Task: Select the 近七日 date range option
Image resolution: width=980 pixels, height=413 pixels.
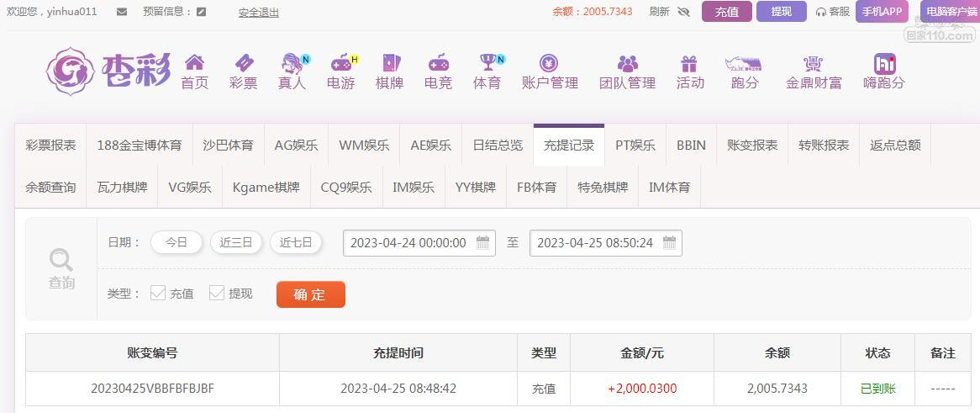Action: click(296, 243)
